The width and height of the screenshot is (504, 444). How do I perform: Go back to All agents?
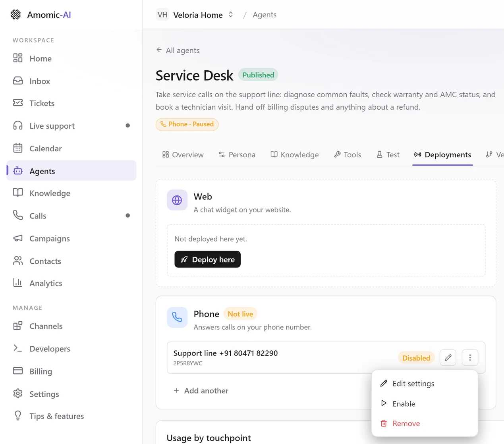(178, 50)
